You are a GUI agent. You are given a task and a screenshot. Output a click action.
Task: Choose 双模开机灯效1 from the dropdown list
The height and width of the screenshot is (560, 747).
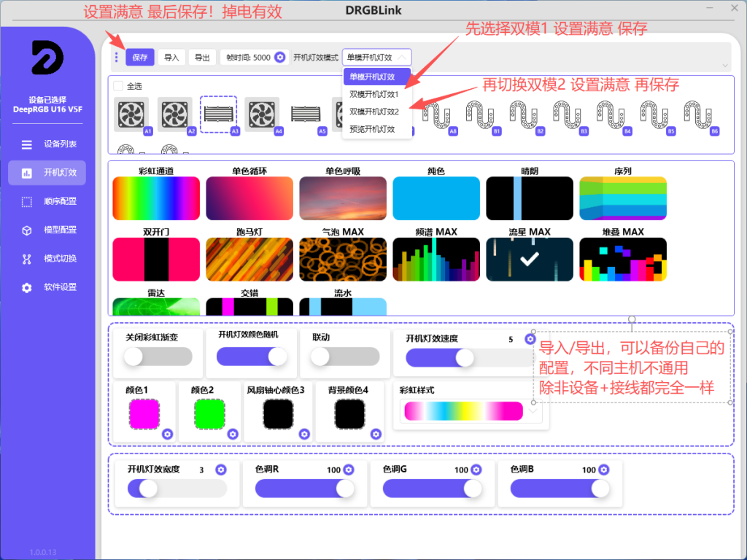373,94
